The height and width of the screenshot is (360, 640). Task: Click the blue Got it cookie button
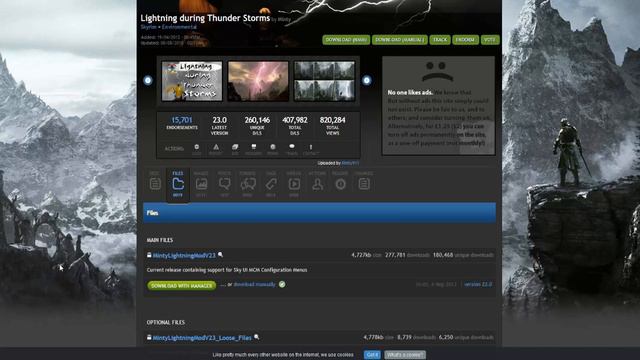click(x=372, y=355)
